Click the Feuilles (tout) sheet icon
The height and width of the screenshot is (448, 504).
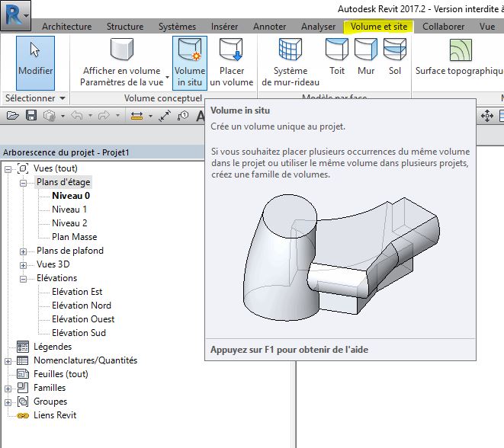point(23,374)
